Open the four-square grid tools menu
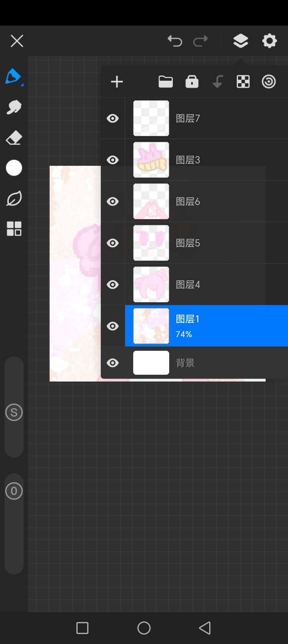The height and width of the screenshot is (644, 288). click(14, 229)
